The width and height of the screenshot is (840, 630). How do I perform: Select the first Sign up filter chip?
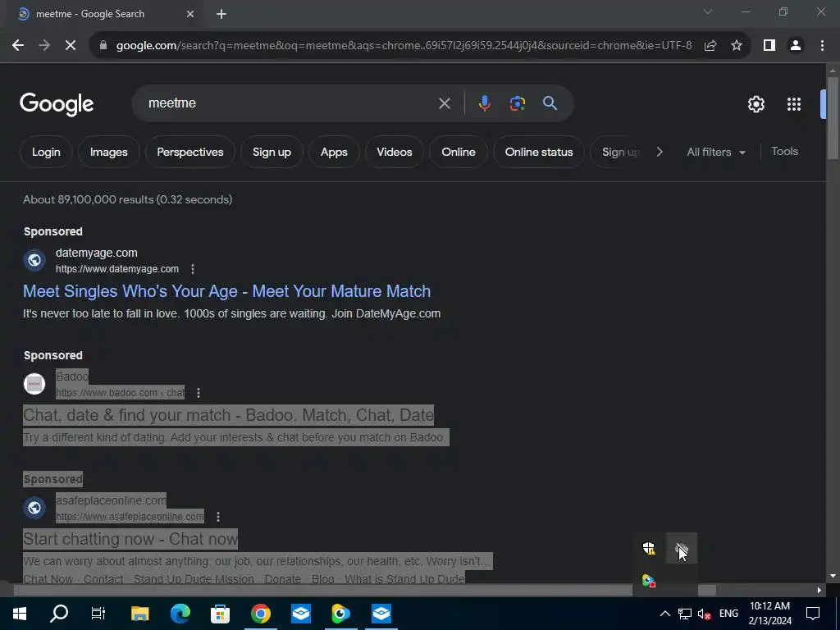coord(272,152)
